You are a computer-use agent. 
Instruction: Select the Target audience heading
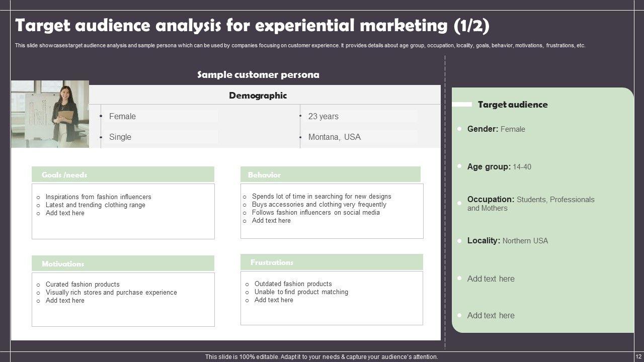point(512,105)
